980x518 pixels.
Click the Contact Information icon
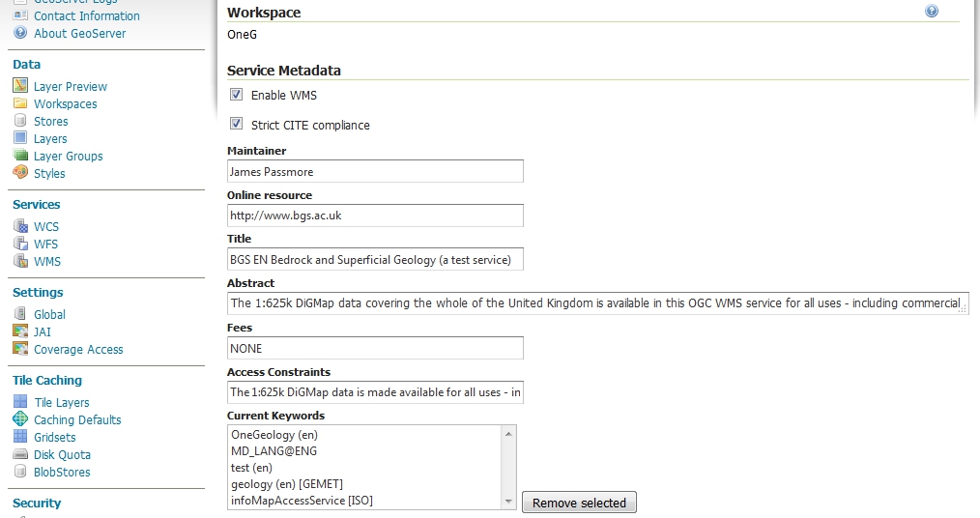click(x=20, y=15)
